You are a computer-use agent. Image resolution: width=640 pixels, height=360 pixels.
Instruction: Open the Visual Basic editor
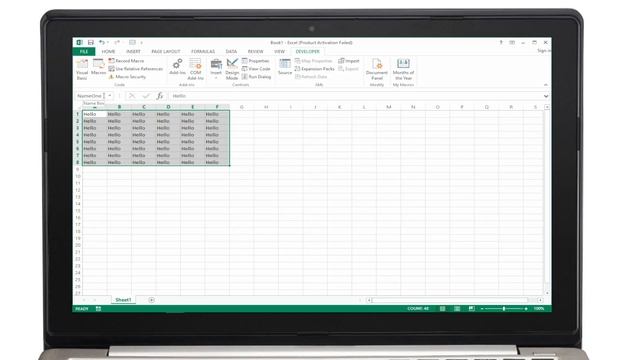click(82, 68)
